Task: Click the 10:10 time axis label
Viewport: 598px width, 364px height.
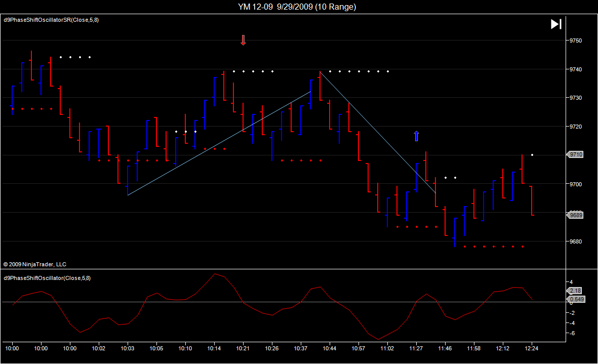Action: pos(185,348)
